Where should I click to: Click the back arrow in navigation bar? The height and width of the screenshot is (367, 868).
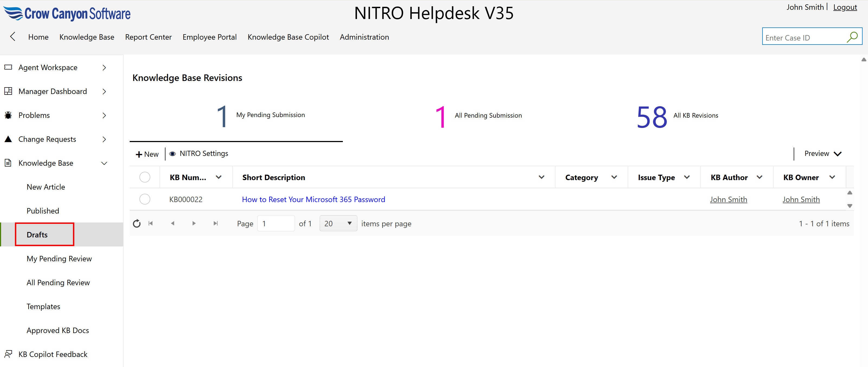(x=13, y=36)
